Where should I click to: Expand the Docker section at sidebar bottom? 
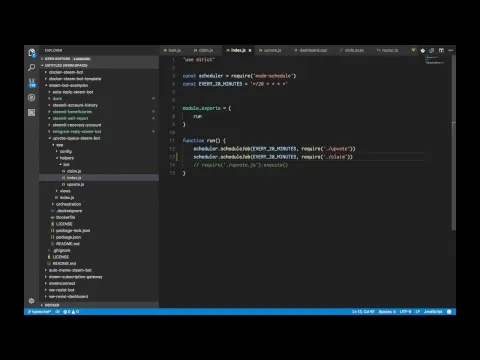tap(99, 305)
